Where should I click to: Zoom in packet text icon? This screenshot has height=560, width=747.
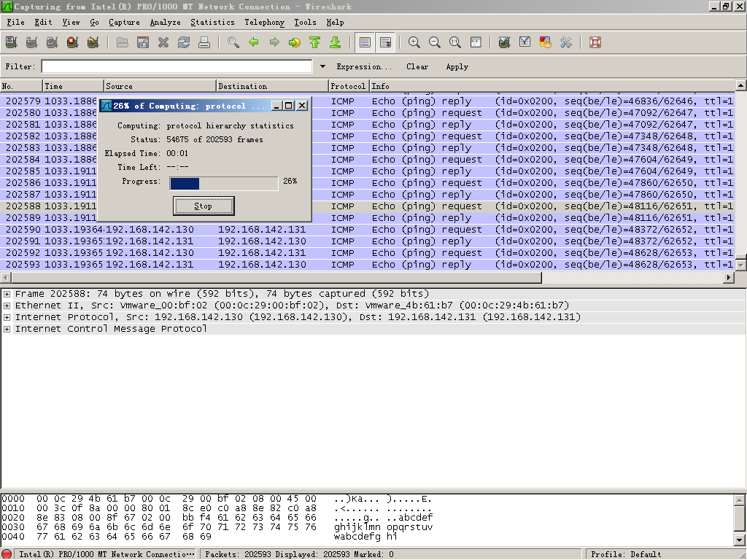pyautogui.click(x=414, y=42)
